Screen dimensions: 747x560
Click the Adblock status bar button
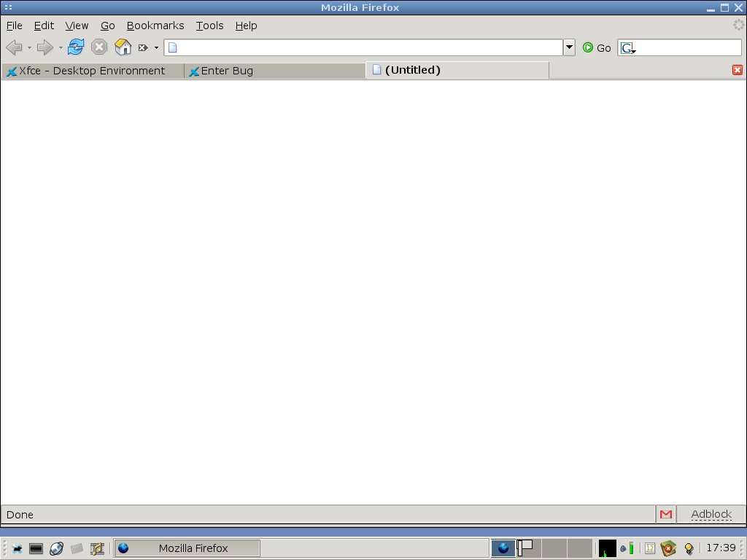coord(711,514)
